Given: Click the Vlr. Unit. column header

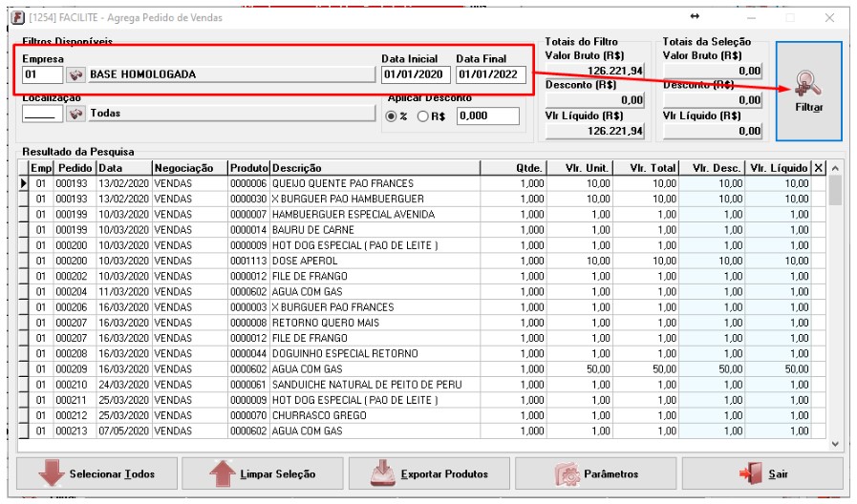Looking at the screenshot, I should [579, 168].
